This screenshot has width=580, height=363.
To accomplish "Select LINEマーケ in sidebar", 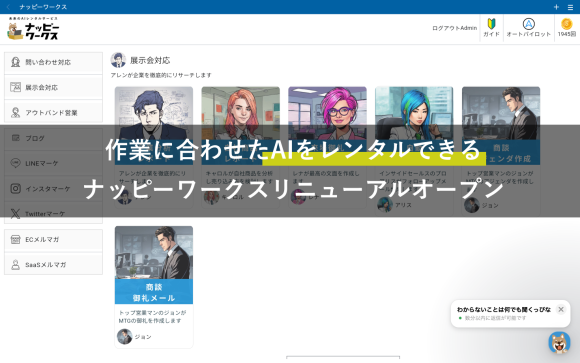I will (53, 163).
